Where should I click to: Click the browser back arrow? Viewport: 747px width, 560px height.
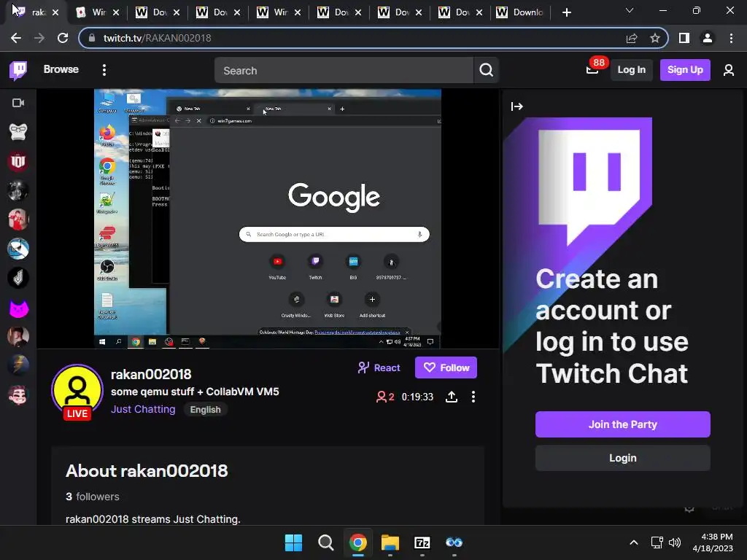[16, 38]
